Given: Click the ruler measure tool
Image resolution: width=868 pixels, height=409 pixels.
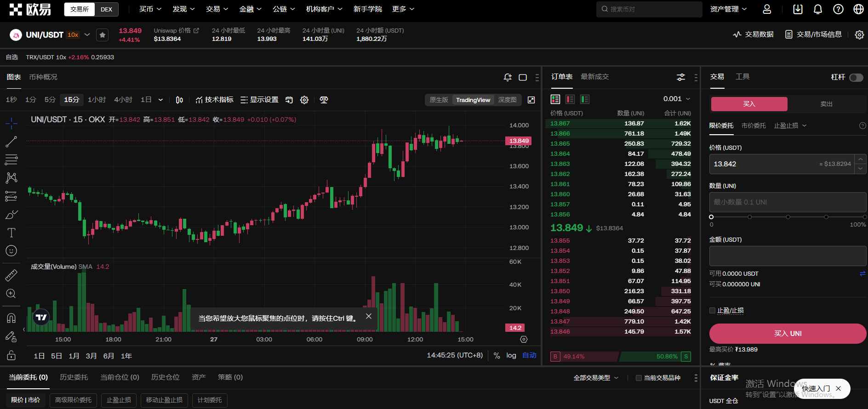Looking at the screenshot, I should click(11, 275).
